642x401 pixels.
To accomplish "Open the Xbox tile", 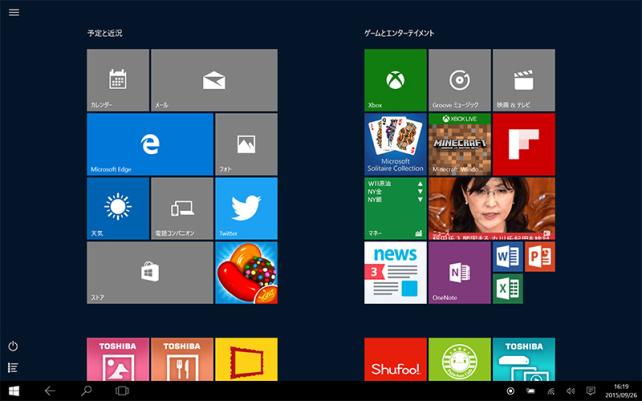I will pos(396,80).
